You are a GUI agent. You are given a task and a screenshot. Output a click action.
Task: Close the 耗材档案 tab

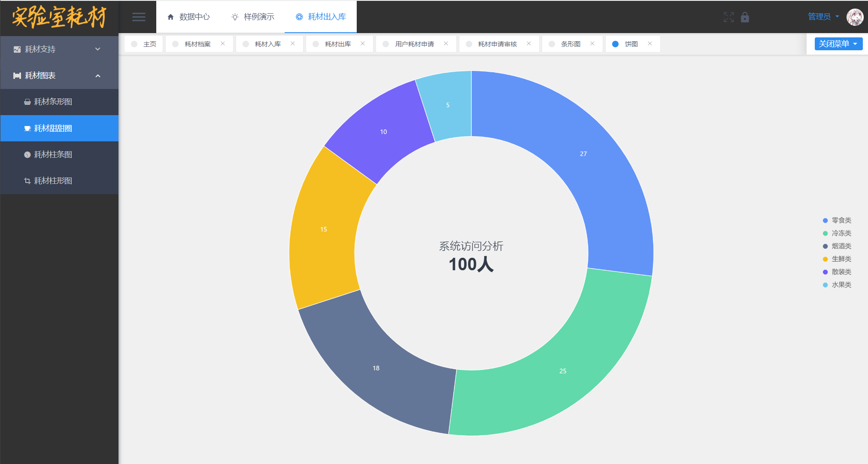(x=222, y=44)
